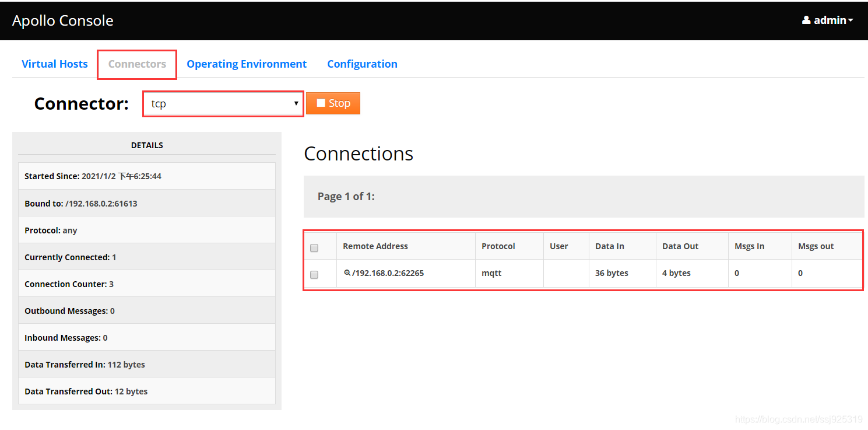The image size is (868, 430).
Task: Click the Data Out column header
Action: pos(680,246)
